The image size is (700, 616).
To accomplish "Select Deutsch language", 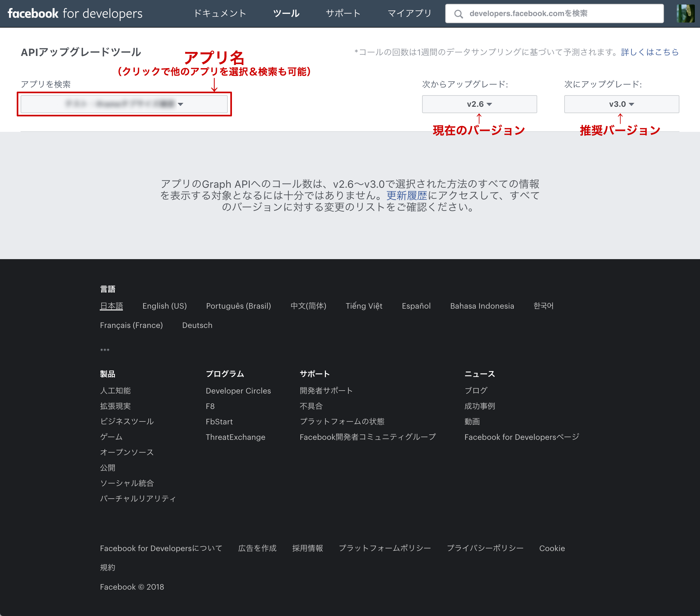I will click(x=197, y=325).
